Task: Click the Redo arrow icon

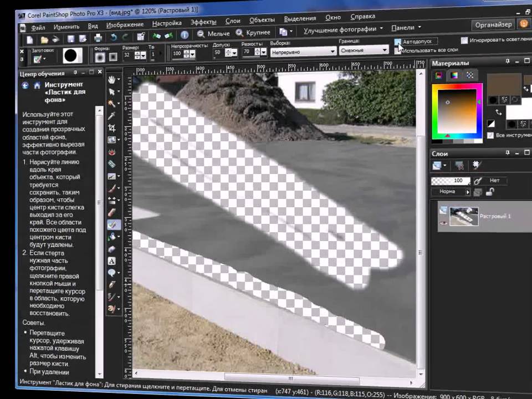Action: pyautogui.click(x=125, y=37)
